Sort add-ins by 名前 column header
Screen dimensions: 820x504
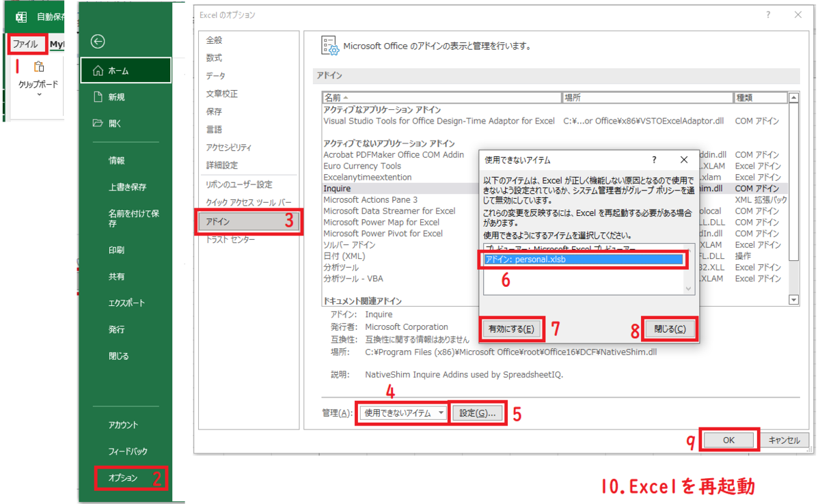tap(441, 98)
